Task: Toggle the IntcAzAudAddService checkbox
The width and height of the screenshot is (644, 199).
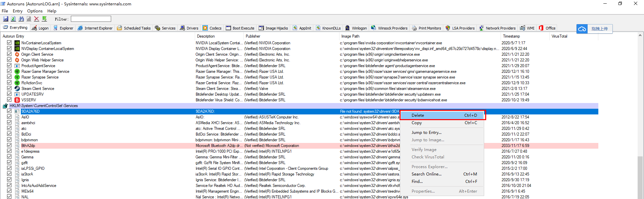Action: (9, 185)
